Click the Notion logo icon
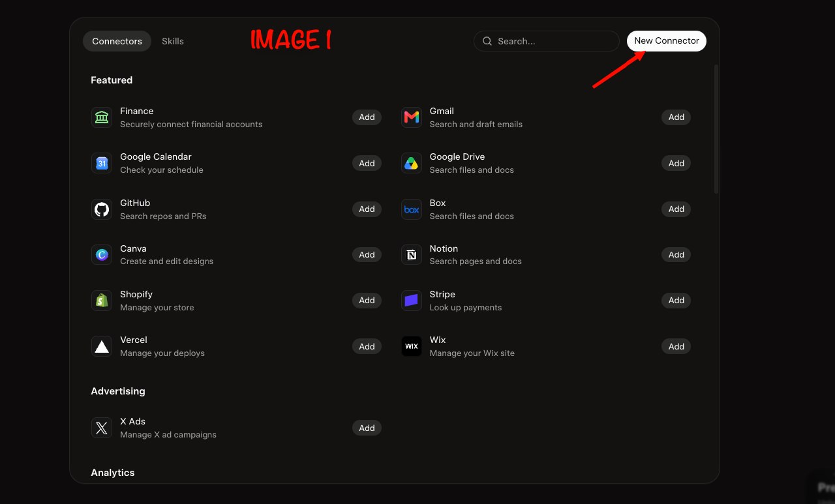The width and height of the screenshot is (835, 504). coord(412,255)
